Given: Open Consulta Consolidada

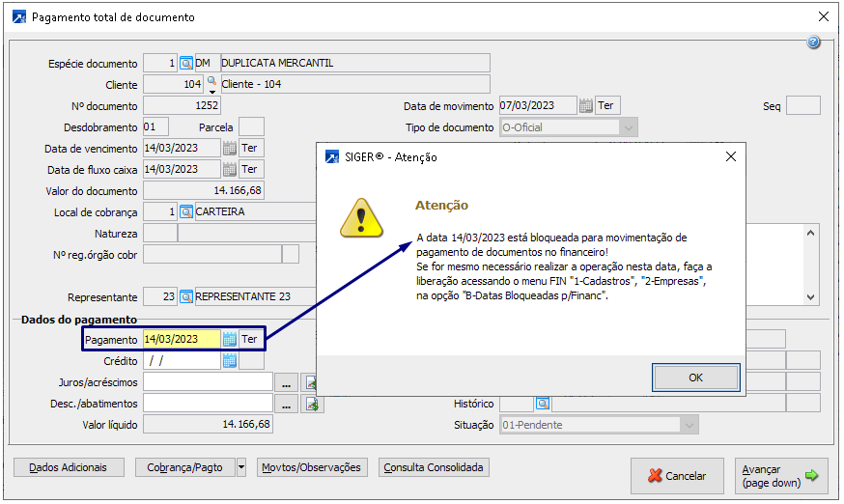Looking at the screenshot, I should [x=434, y=467].
